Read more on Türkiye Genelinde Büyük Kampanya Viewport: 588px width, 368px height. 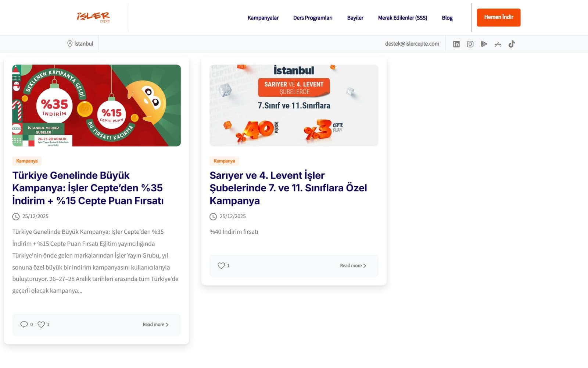156,325
